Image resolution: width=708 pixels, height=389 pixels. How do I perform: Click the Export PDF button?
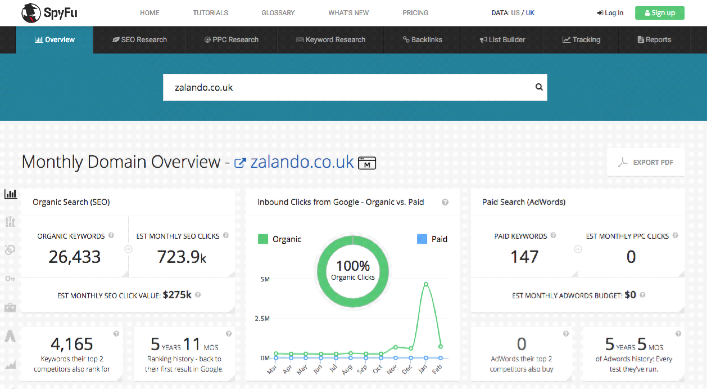646,162
